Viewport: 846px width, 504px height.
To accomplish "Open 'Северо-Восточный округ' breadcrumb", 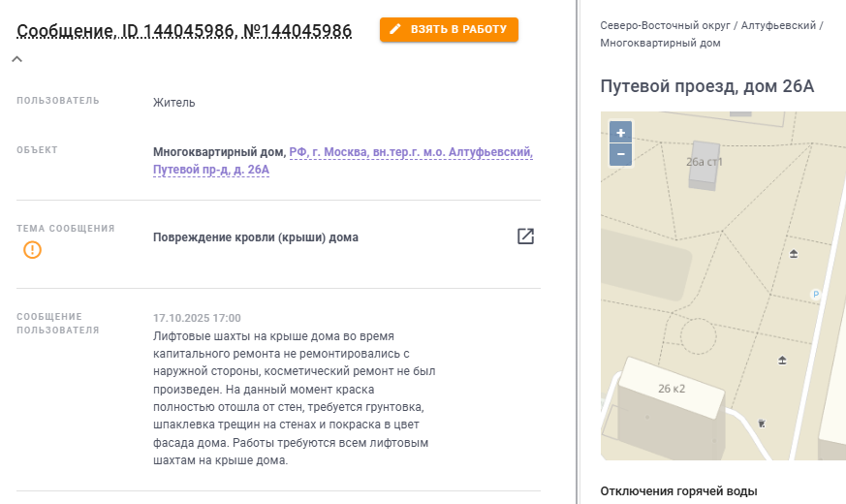I will [x=665, y=25].
